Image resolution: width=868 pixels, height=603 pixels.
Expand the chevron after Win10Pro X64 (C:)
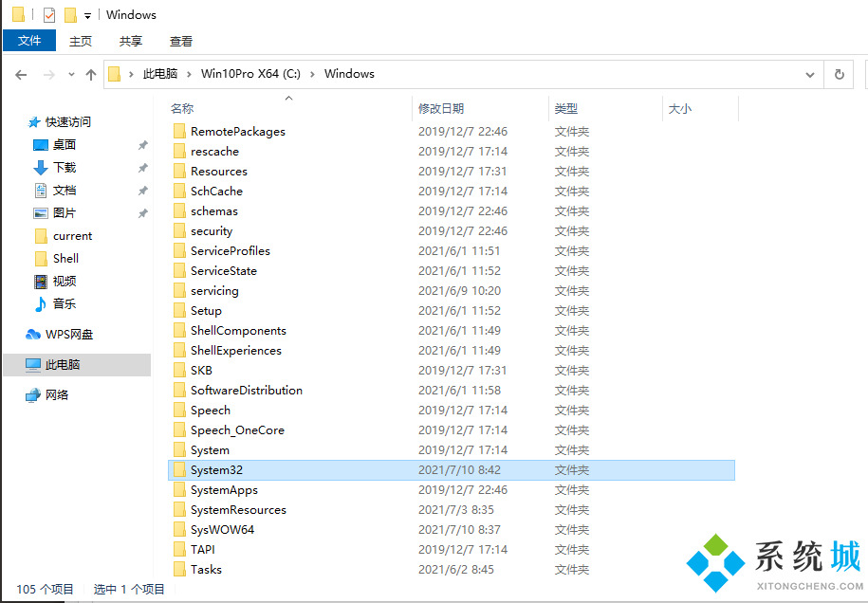pos(312,74)
